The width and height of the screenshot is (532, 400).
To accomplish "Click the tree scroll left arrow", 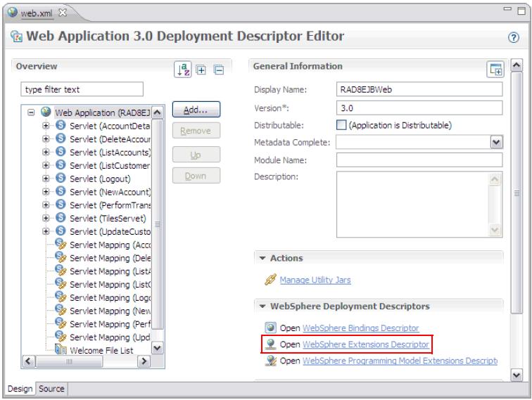I will (28, 361).
